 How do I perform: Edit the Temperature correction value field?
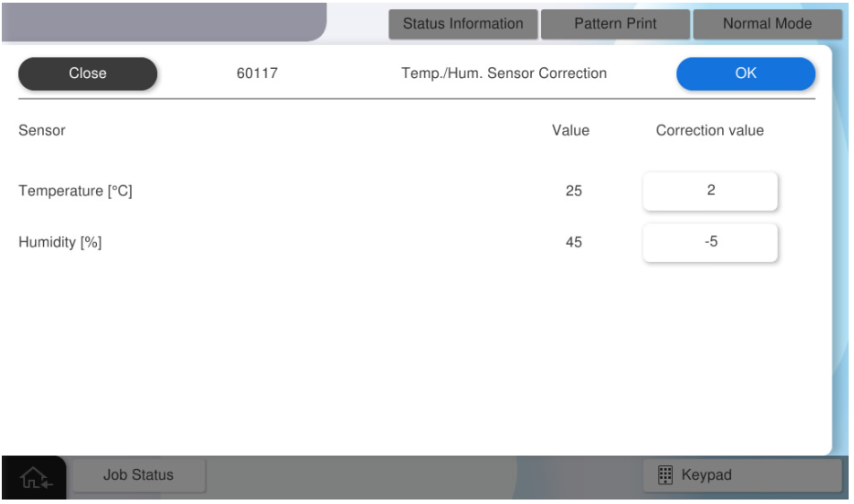710,190
